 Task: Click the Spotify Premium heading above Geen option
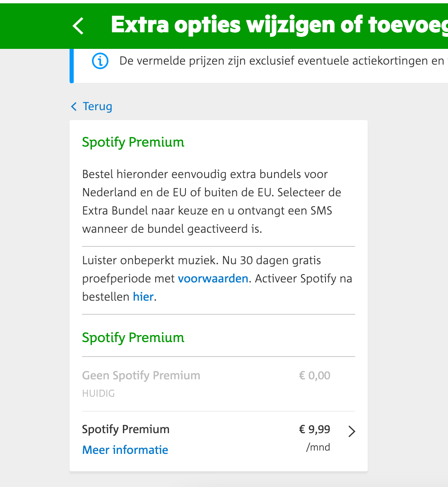point(133,338)
